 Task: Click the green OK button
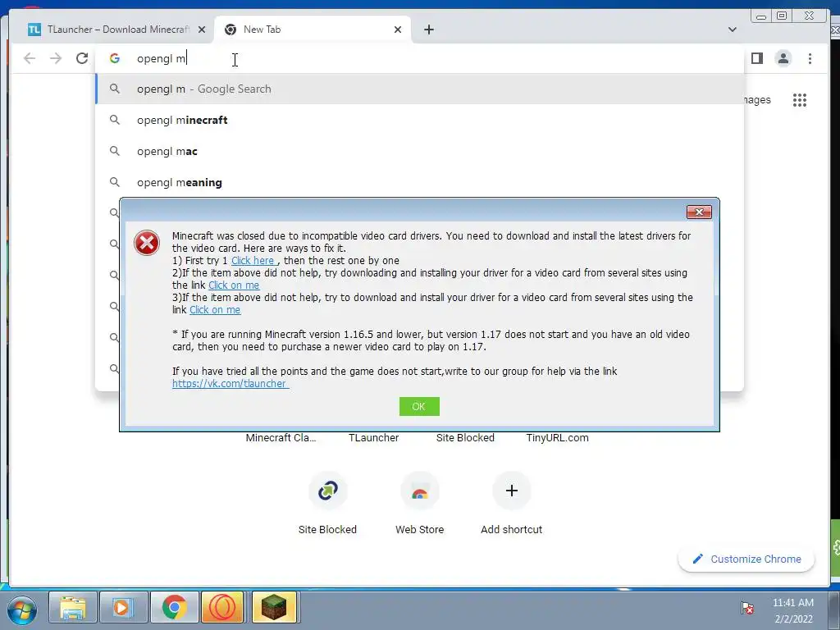[x=419, y=407]
